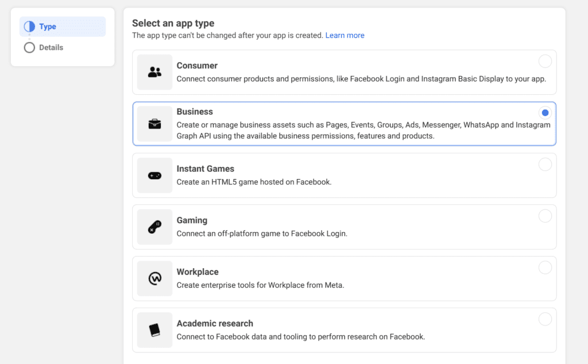Choose the Academic research radio button
This screenshot has height=364, width=588.
coord(545,319)
